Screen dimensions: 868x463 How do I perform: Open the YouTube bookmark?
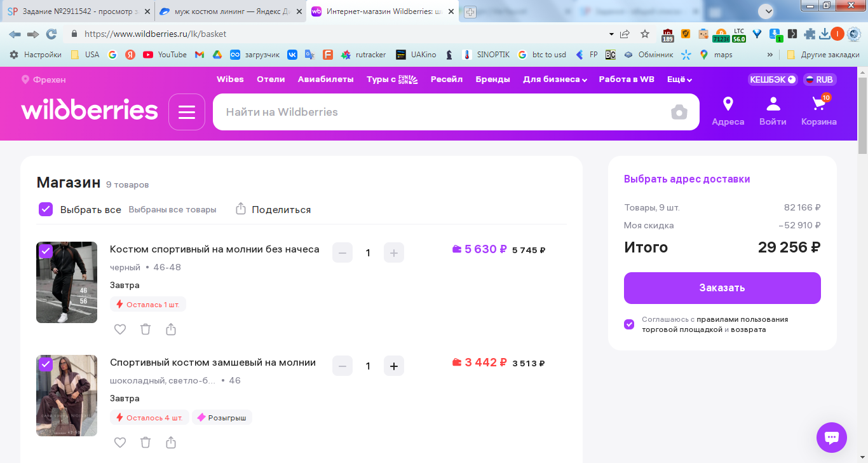click(165, 55)
